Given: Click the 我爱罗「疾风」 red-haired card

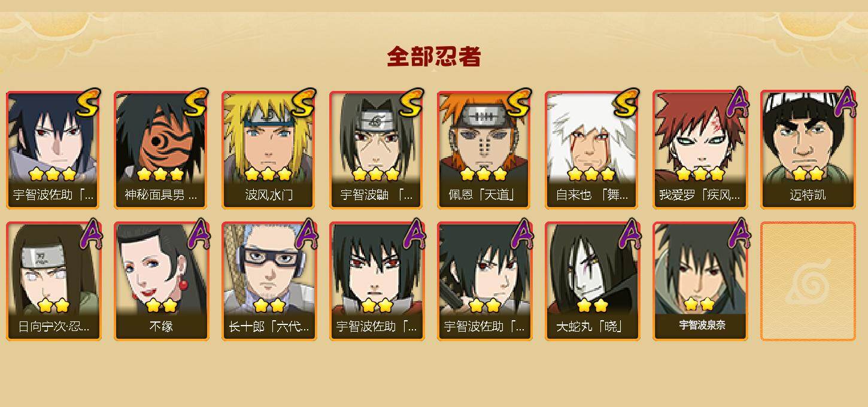Looking at the screenshot, I should click(700, 150).
